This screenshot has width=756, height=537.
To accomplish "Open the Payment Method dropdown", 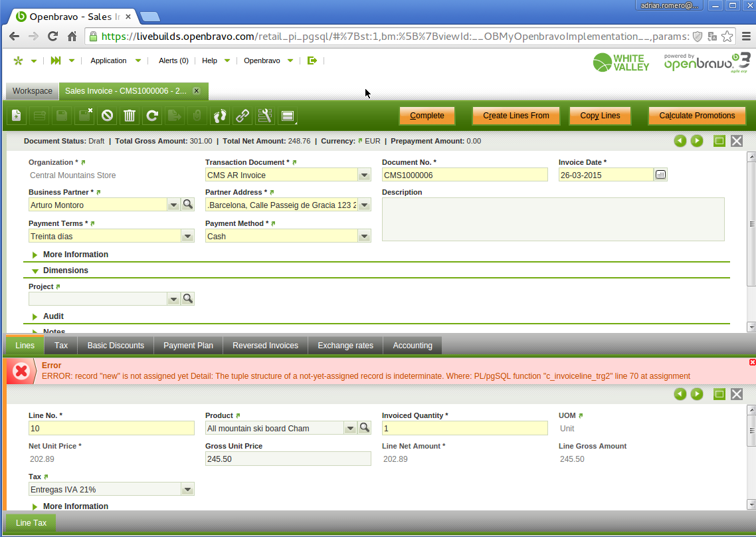I will tap(364, 236).
